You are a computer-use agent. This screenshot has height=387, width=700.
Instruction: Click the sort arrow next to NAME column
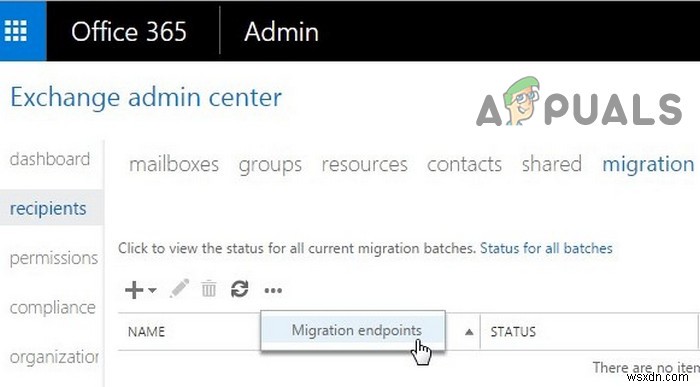coord(469,332)
